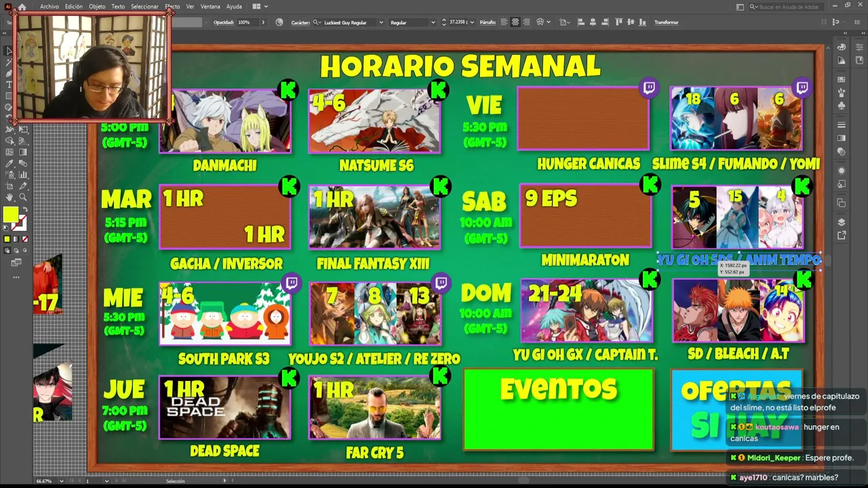The height and width of the screenshot is (488, 868).
Task: Select the Hand tool
Action: click(9, 197)
